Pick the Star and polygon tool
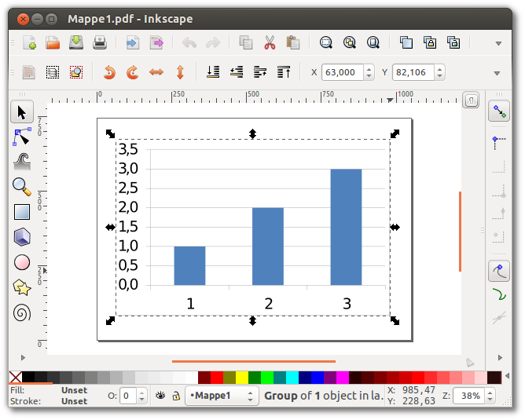 point(22,287)
